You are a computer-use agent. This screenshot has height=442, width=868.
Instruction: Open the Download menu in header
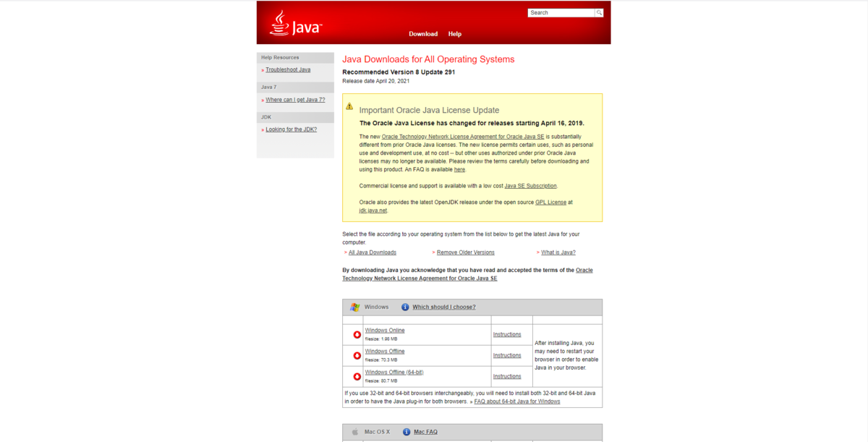click(423, 34)
